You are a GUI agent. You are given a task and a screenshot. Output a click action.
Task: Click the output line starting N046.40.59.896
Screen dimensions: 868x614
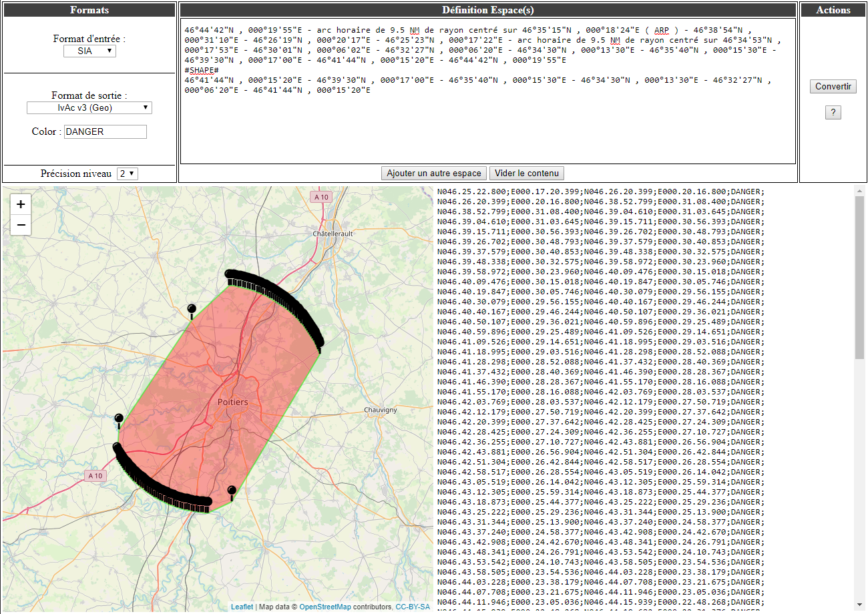click(601, 332)
